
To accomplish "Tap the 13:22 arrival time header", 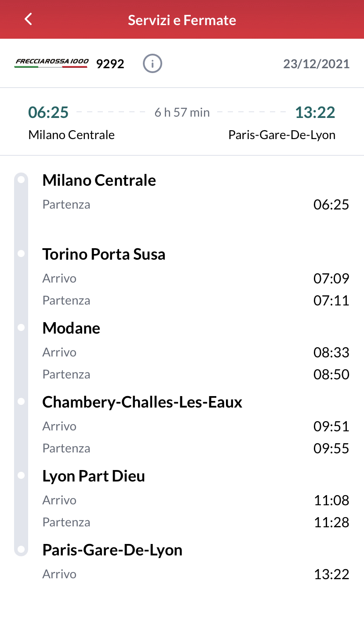I will [315, 113].
